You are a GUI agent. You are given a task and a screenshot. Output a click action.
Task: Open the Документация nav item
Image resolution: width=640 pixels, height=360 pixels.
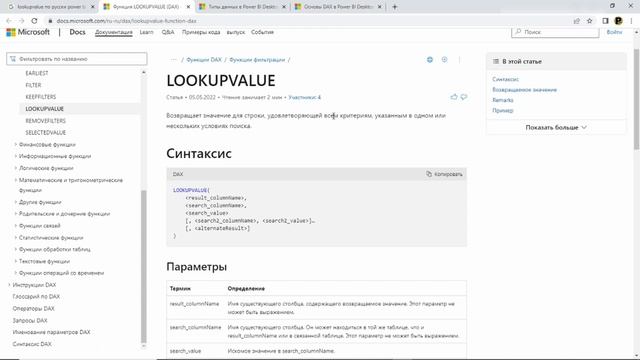[x=113, y=32]
